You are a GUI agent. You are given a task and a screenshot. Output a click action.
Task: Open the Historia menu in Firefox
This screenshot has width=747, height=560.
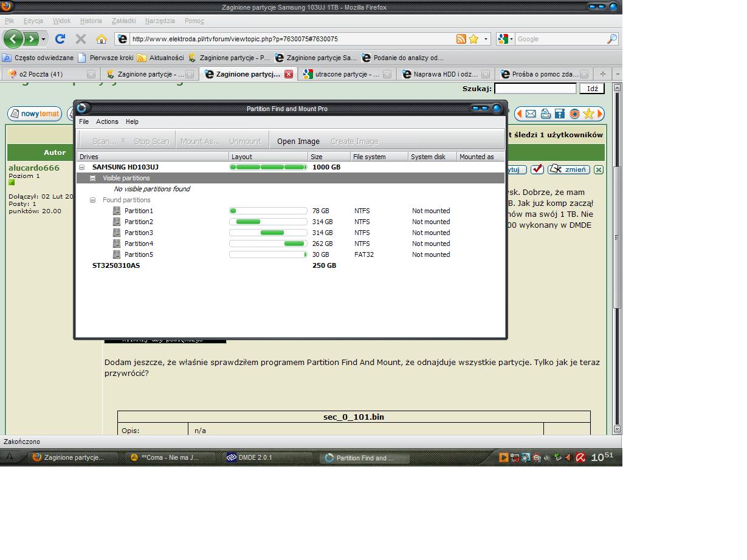(x=91, y=21)
